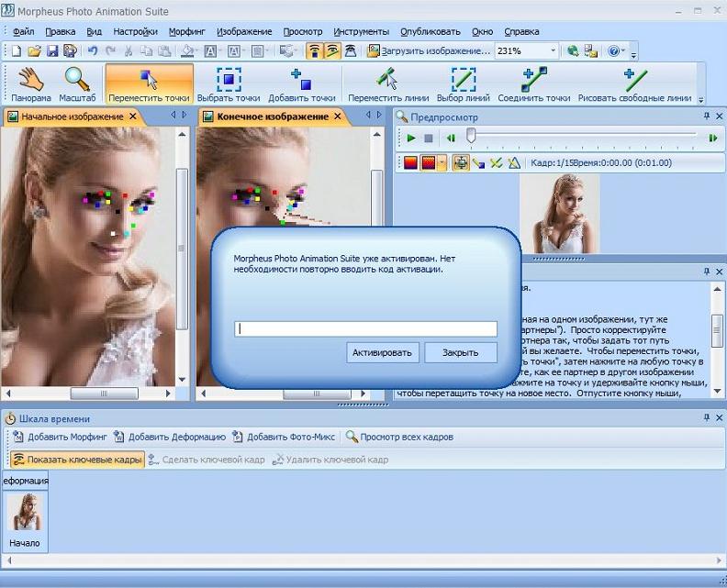Open the Файл menu
727x588 pixels.
23,31
